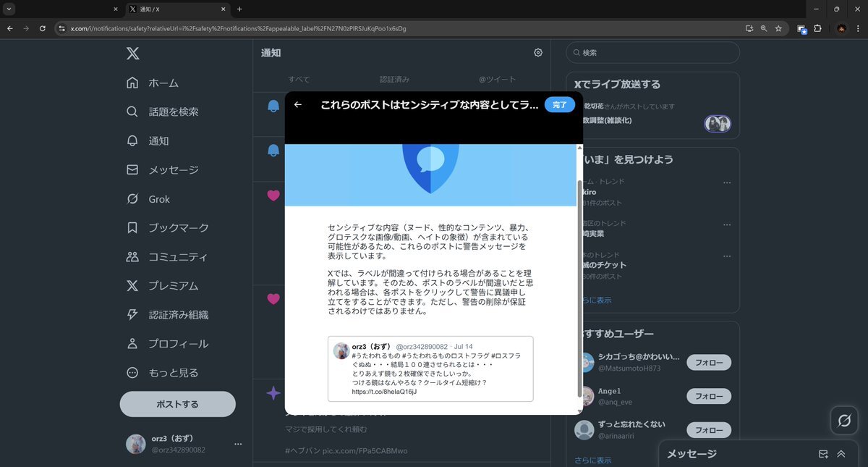The image size is (868, 467).
Task: Click the 完了 button
Action: pyautogui.click(x=560, y=105)
